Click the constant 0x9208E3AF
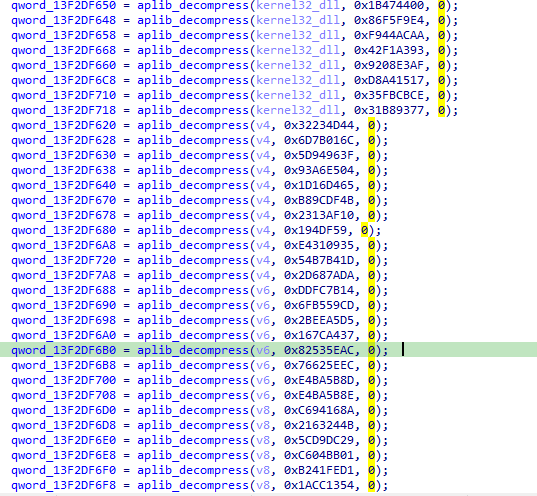This screenshot has height=496, width=537. pyautogui.click(x=389, y=65)
